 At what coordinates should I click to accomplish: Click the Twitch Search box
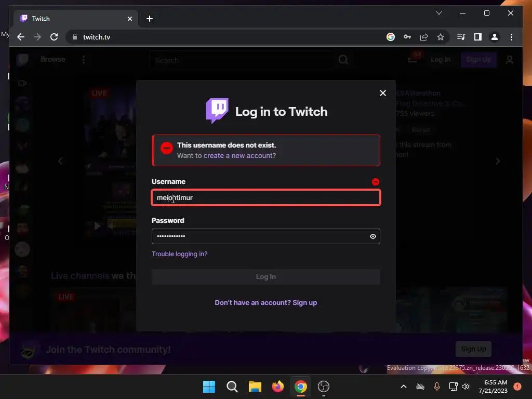pos(243,60)
